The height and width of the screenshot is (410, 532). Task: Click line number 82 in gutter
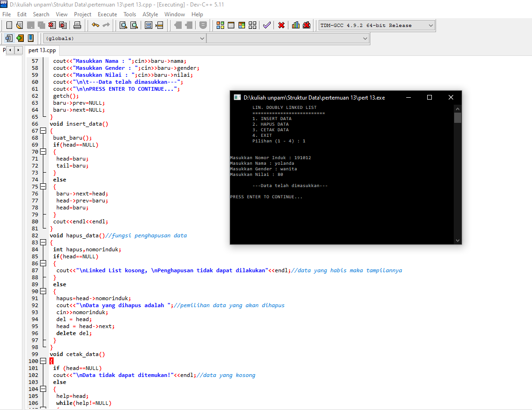tap(34, 235)
